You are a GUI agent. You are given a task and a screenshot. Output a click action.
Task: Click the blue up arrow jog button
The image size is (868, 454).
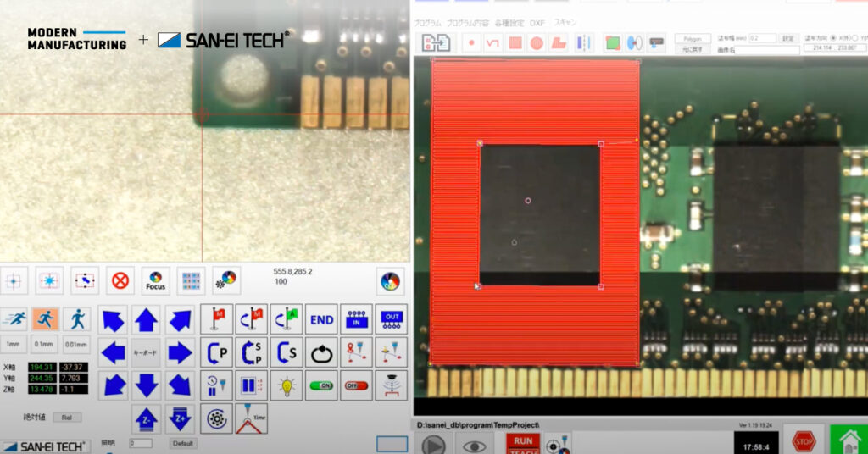tap(146, 319)
